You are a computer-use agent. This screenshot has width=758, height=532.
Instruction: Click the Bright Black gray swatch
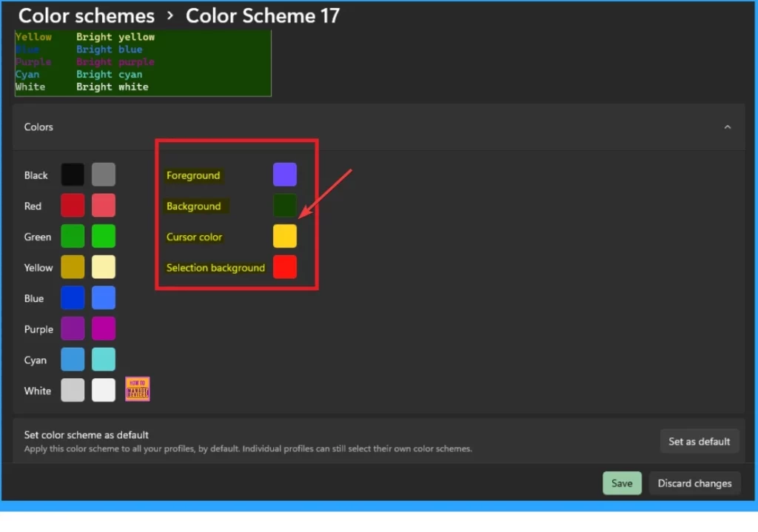104,175
